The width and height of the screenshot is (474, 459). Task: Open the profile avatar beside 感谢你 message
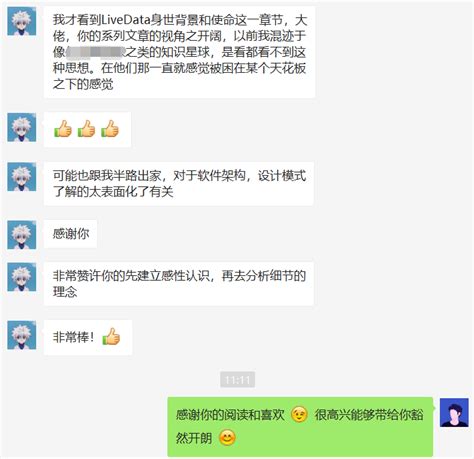click(x=22, y=234)
